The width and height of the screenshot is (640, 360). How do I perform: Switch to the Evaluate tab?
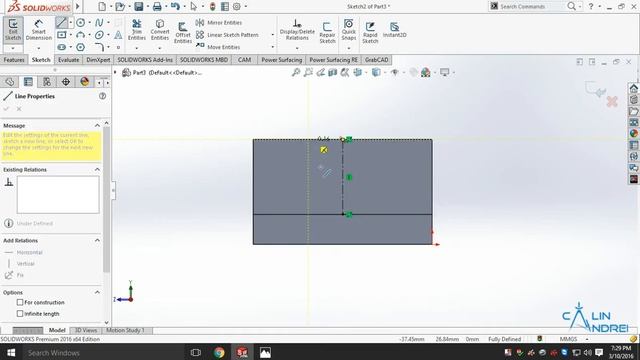pyautogui.click(x=68, y=60)
